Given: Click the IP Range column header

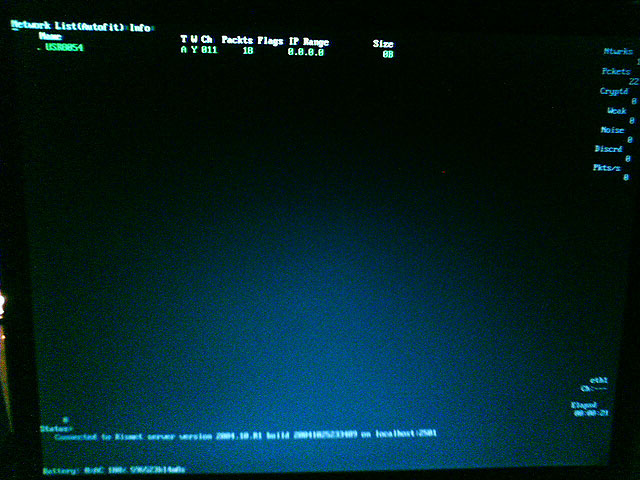Looking at the screenshot, I should click(x=308, y=42).
